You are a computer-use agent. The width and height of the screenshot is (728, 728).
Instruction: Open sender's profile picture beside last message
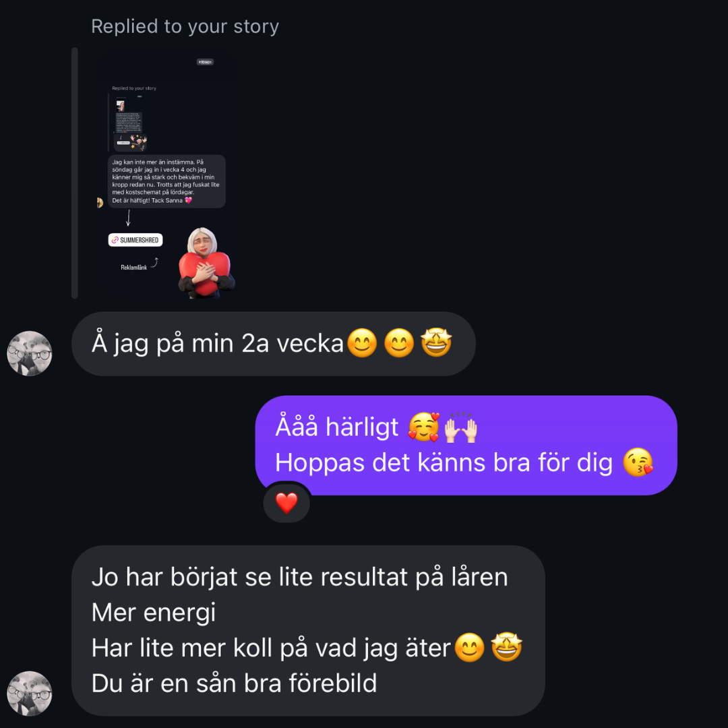pos(30,693)
